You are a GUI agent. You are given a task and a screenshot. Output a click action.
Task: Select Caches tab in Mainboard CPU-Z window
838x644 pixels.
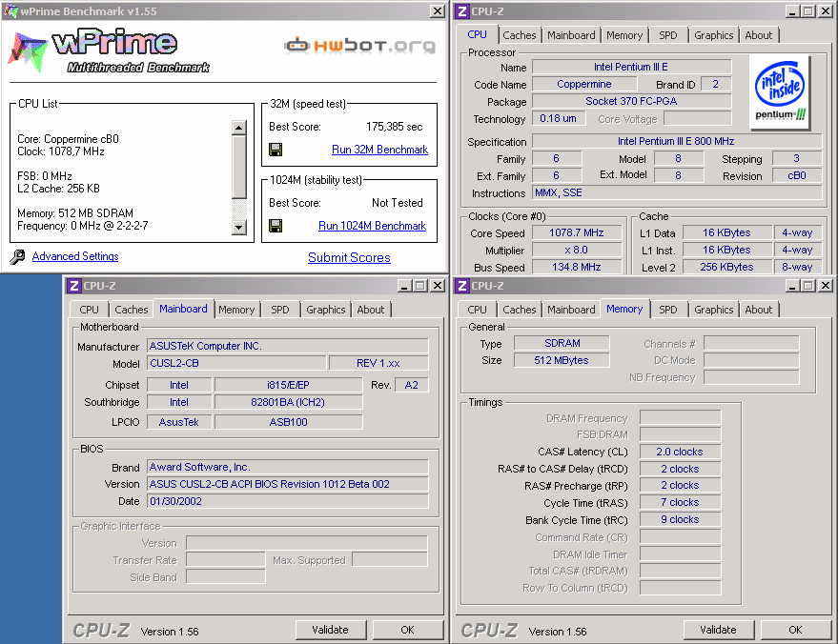click(131, 310)
